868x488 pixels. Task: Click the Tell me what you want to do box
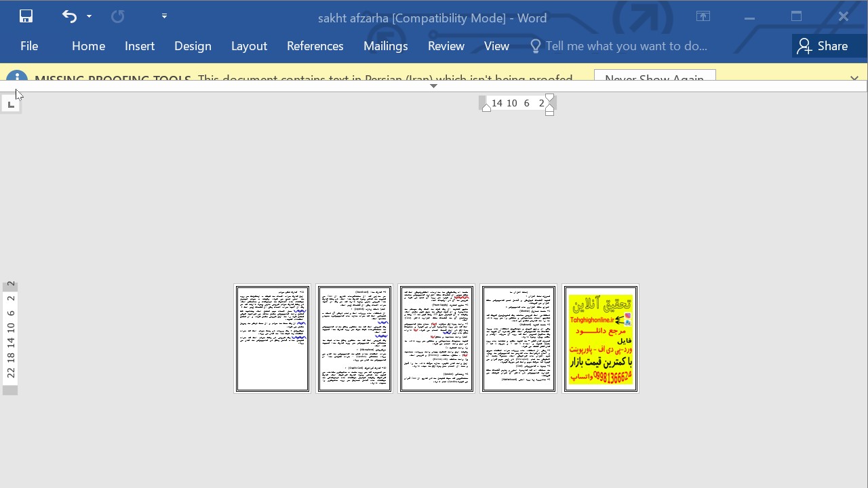coord(618,46)
